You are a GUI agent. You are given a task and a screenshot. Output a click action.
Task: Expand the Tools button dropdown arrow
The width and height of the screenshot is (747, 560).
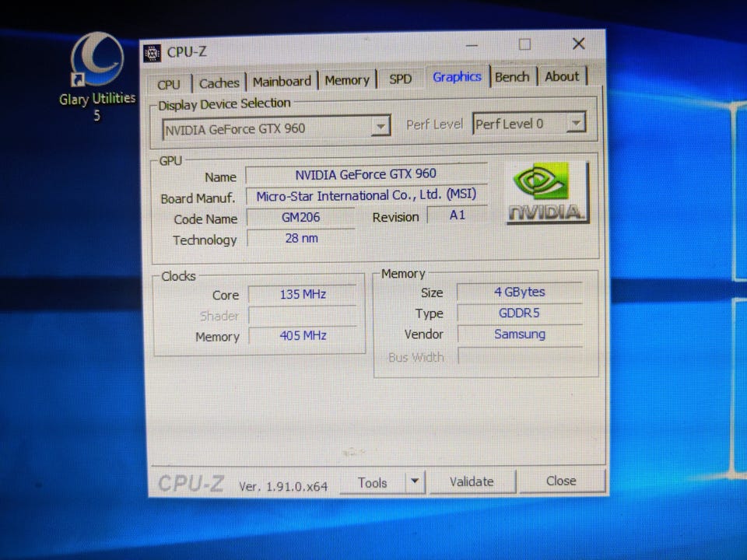(x=416, y=481)
